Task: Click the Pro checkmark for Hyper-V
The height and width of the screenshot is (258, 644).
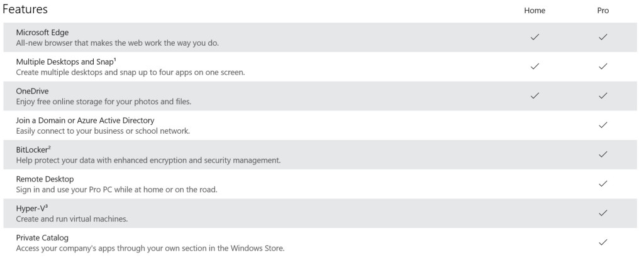Action: [x=602, y=213]
